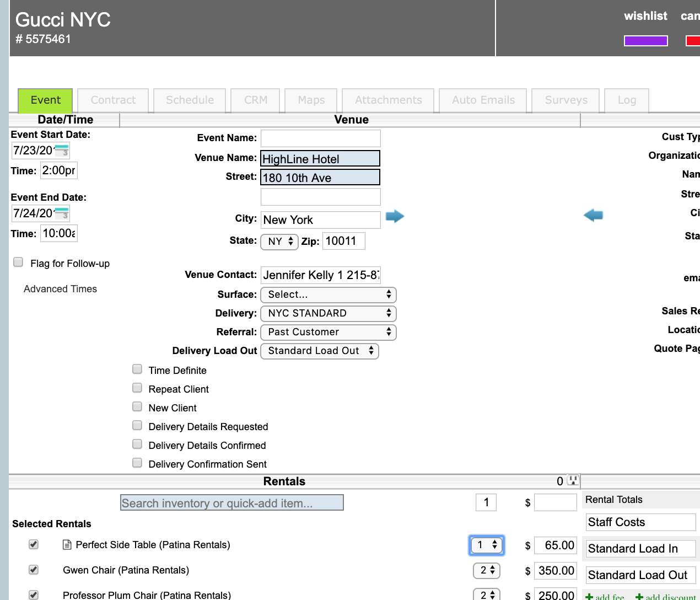The height and width of the screenshot is (600, 700).
Task: Click the blue right arrow beside City
Action: [395, 216]
